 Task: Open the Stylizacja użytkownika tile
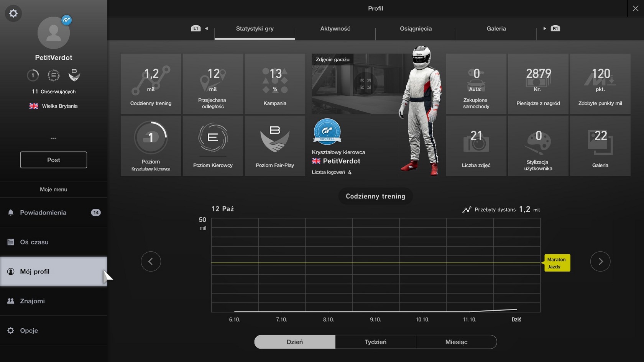[538, 146]
